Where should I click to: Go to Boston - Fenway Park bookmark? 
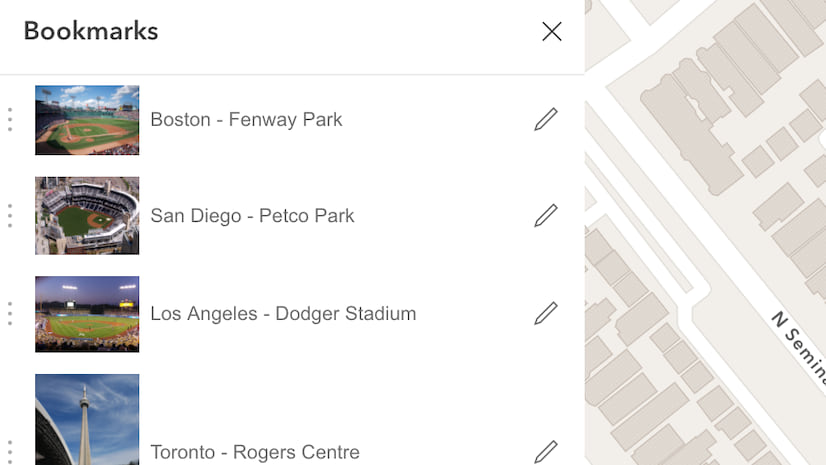pyautogui.click(x=246, y=120)
